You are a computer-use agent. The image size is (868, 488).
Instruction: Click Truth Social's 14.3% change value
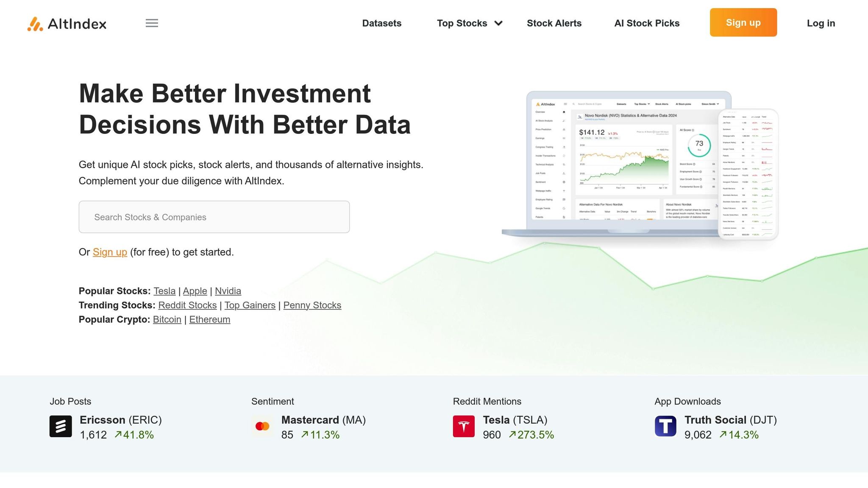pyautogui.click(x=739, y=435)
